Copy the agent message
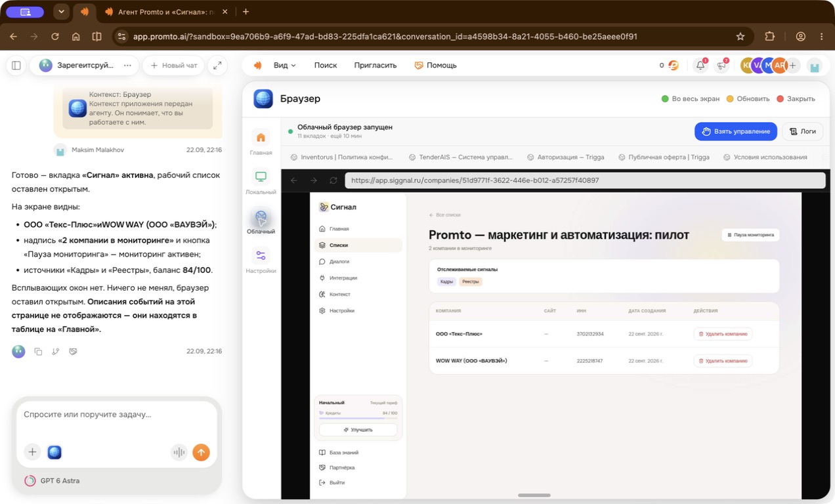Screen dimensions: 835x504 pos(38,352)
